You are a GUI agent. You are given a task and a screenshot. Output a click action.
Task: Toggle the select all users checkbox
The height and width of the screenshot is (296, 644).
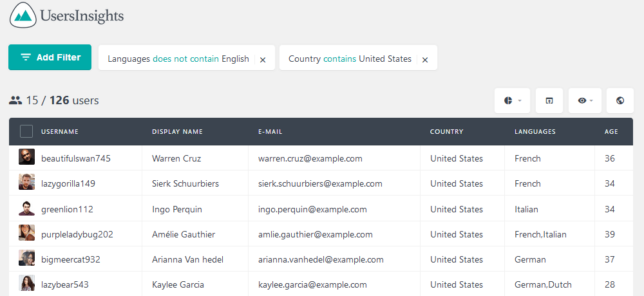tap(26, 132)
